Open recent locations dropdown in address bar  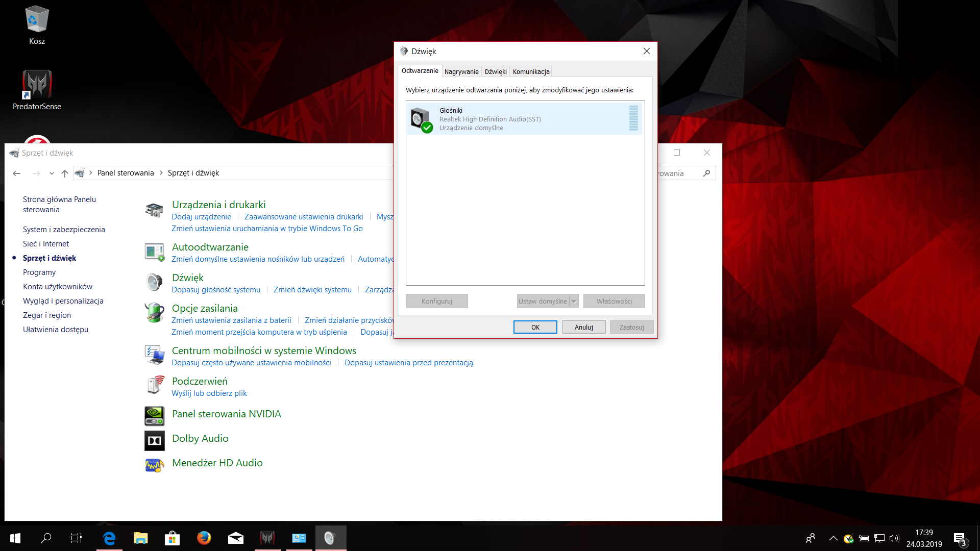52,173
